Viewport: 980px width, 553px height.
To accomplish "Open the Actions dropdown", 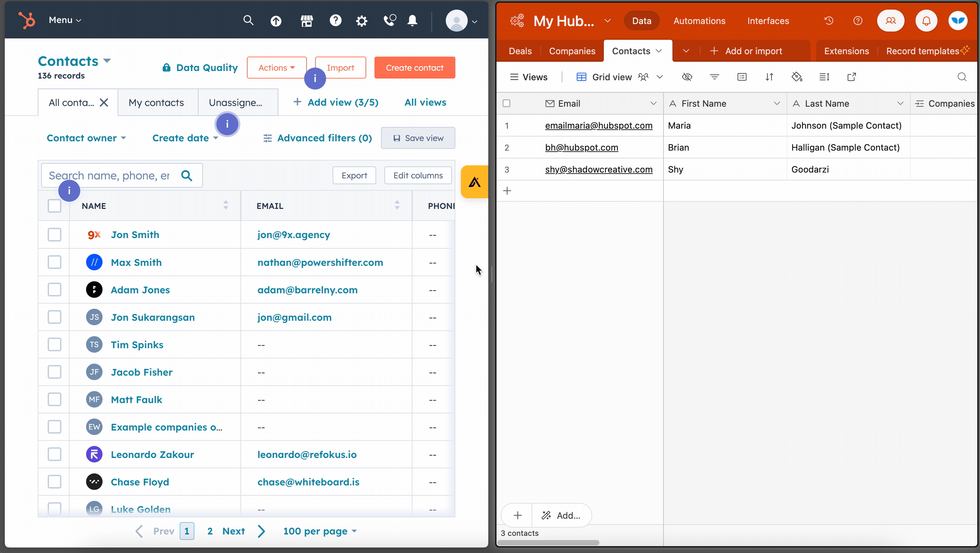I will (x=277, y=68).
